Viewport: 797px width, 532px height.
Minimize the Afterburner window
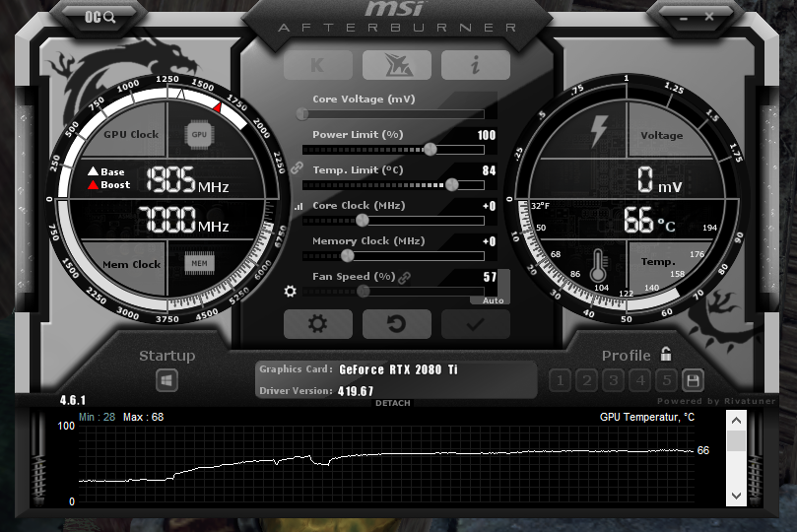683,19
